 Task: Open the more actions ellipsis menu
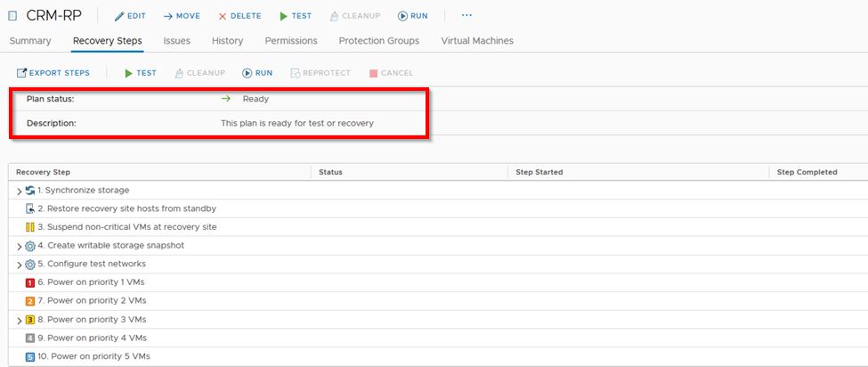pos(466,16)
